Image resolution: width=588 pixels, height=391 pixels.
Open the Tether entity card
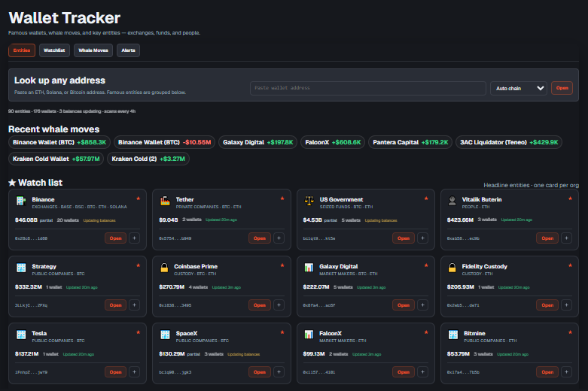[260, 238]
